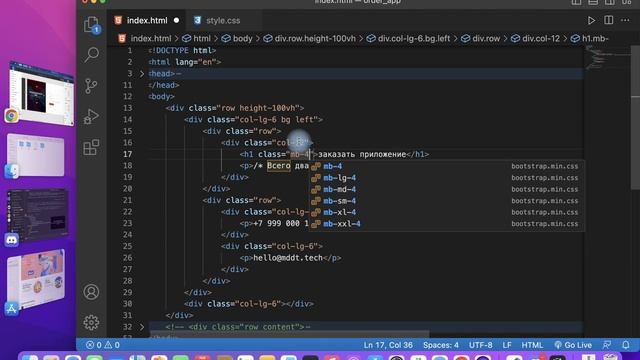Click the hello@mddt.tech text on line 26
Image resolution: width=640 pixels, height=360 pixels.
288,258
